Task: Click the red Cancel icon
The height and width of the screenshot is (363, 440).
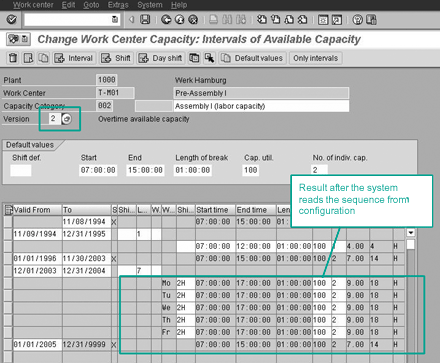Action: (193, 20)
